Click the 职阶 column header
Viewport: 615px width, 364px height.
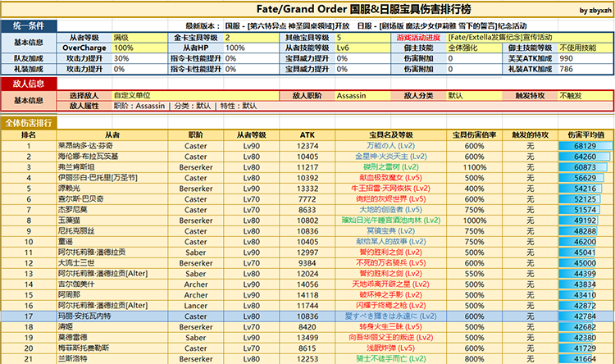coord(196,135)
